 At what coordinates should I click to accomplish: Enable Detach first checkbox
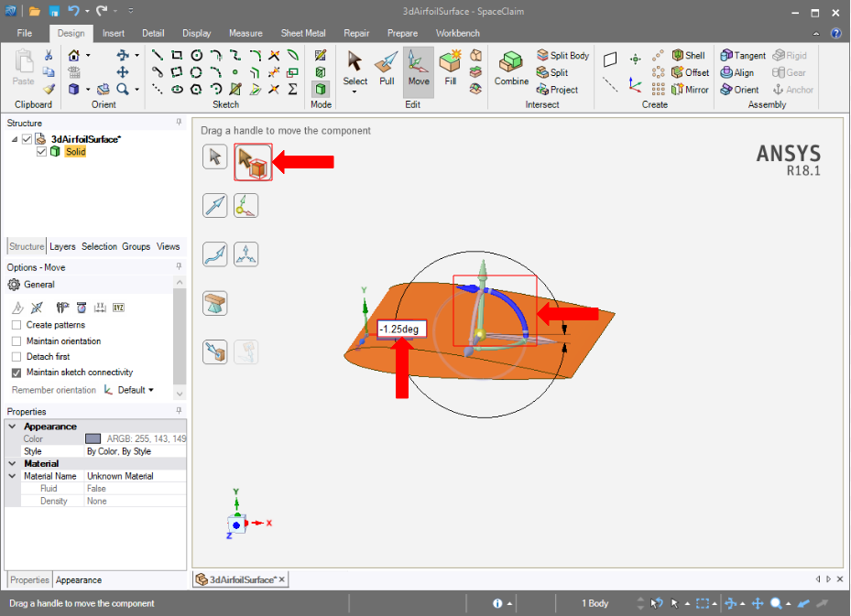16,356
